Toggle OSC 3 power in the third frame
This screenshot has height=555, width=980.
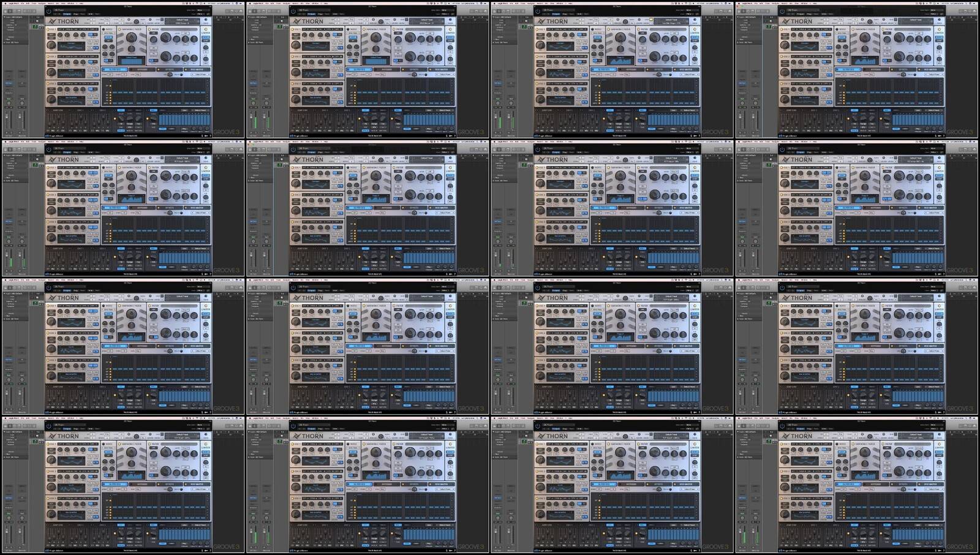(x=538, y=83)
